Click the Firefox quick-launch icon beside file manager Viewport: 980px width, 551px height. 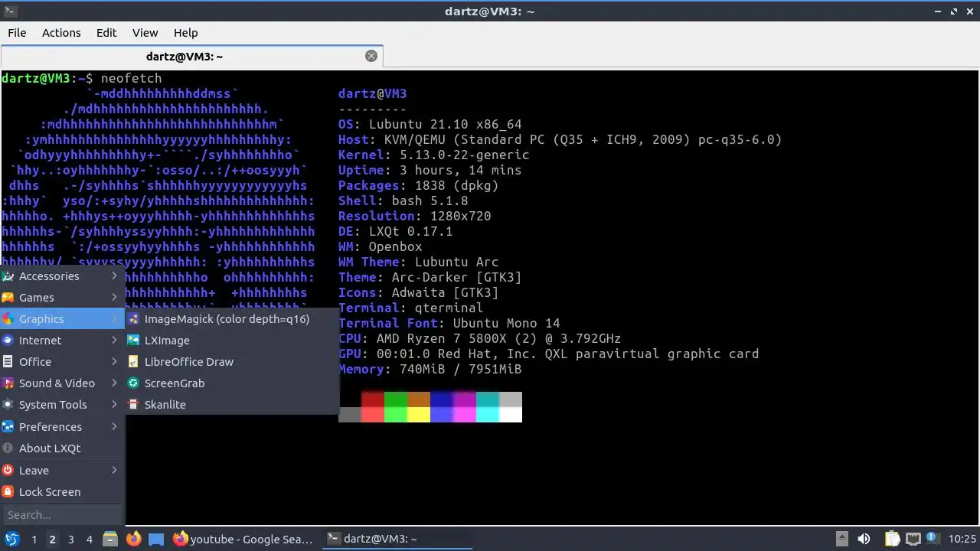coord(133,539)
